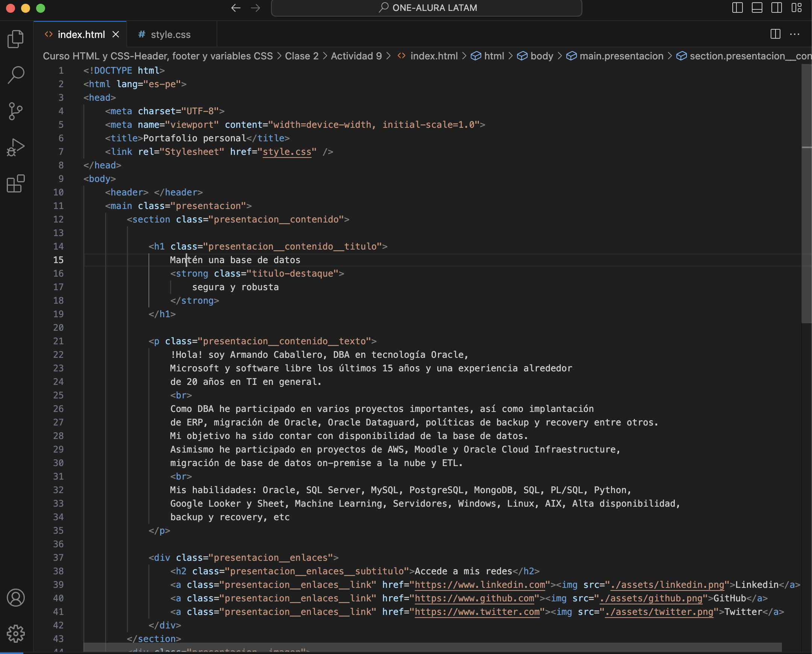Place cursor on 'segura y robusta' text
Image resolution: width=812 pixels, height=654 pixels.
point(235,287)
